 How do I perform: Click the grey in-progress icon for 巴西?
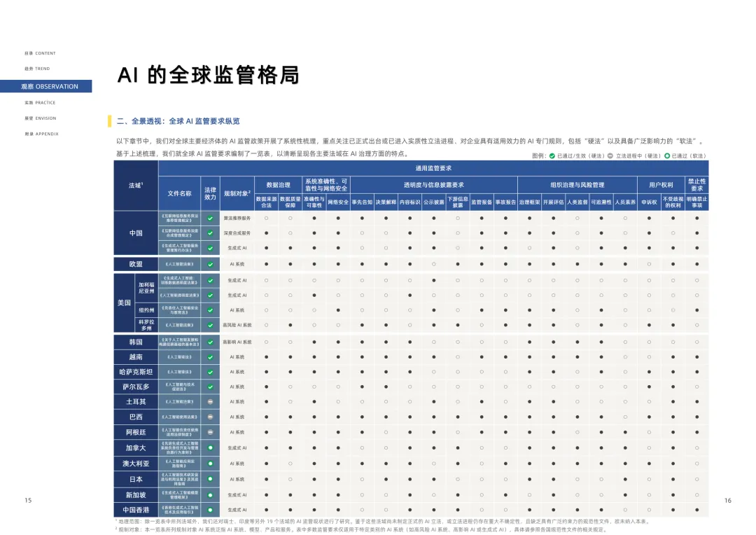[x=210, y=417]
